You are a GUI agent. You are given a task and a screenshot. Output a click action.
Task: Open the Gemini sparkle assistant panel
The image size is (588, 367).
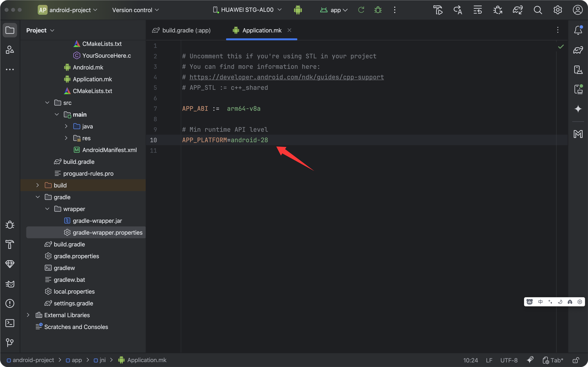coord(578,109)
